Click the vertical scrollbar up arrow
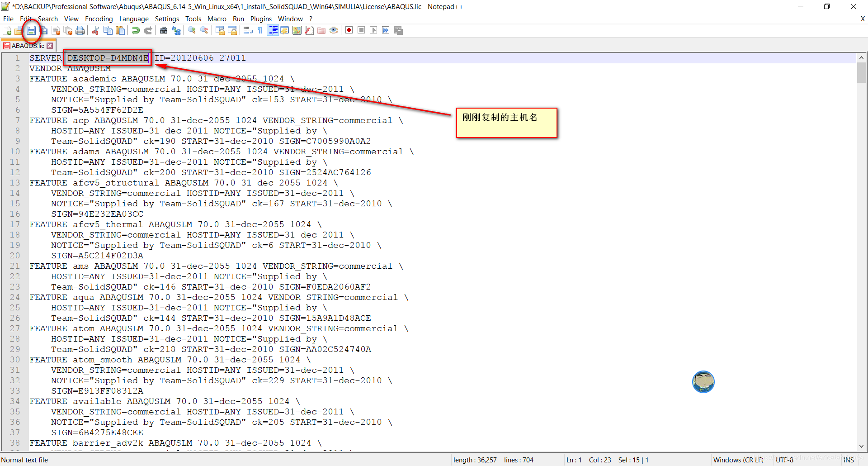 pos(861,58)
